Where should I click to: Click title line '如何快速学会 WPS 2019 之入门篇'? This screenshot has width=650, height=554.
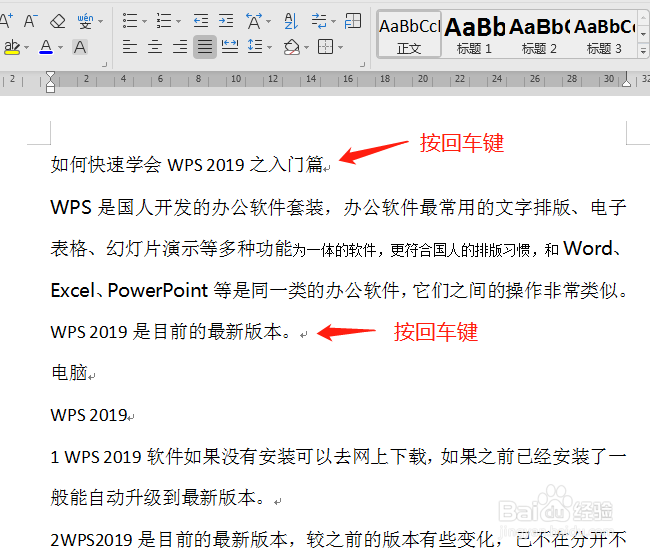pyautogui.click(x=187, y=165)
